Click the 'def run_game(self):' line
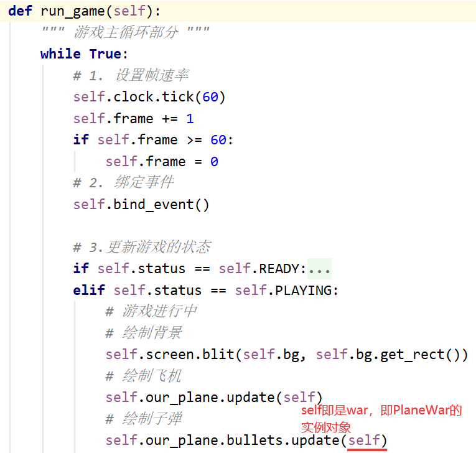 (85, 11)
